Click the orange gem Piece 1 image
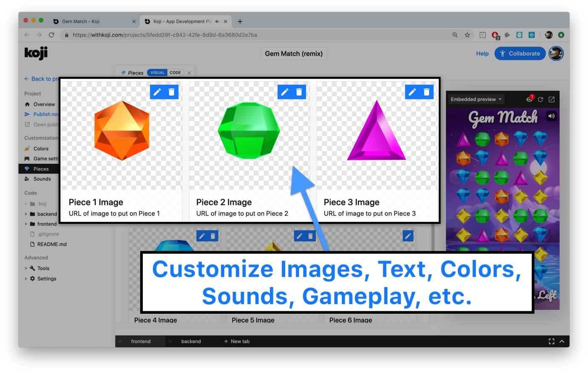Image resolution: width=588 pixels, height=373 pixels. coord(122,131)
